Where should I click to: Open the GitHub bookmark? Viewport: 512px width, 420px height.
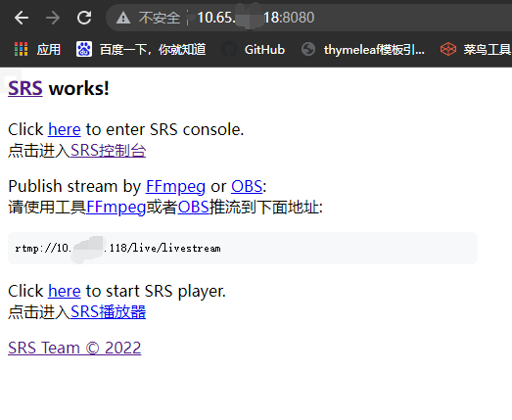pos(253,50)
